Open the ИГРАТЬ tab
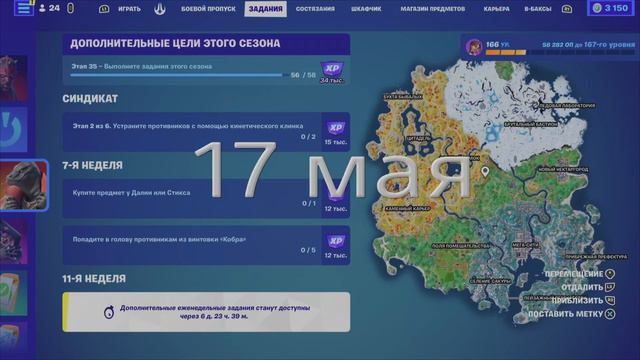The image size is (640, 360). point(129,9)
